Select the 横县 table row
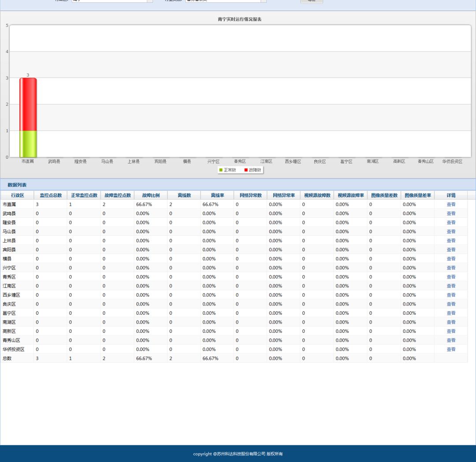Viewport: 476px width, 462px height. coord(234,259)
